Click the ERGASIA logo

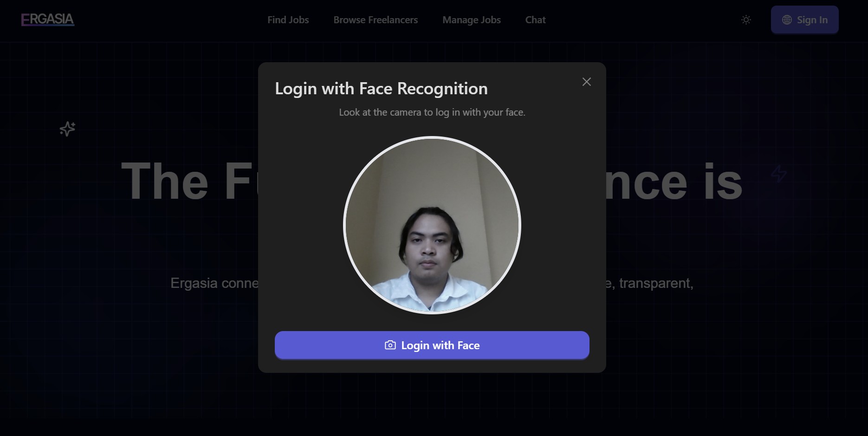[x=47, y=20]
